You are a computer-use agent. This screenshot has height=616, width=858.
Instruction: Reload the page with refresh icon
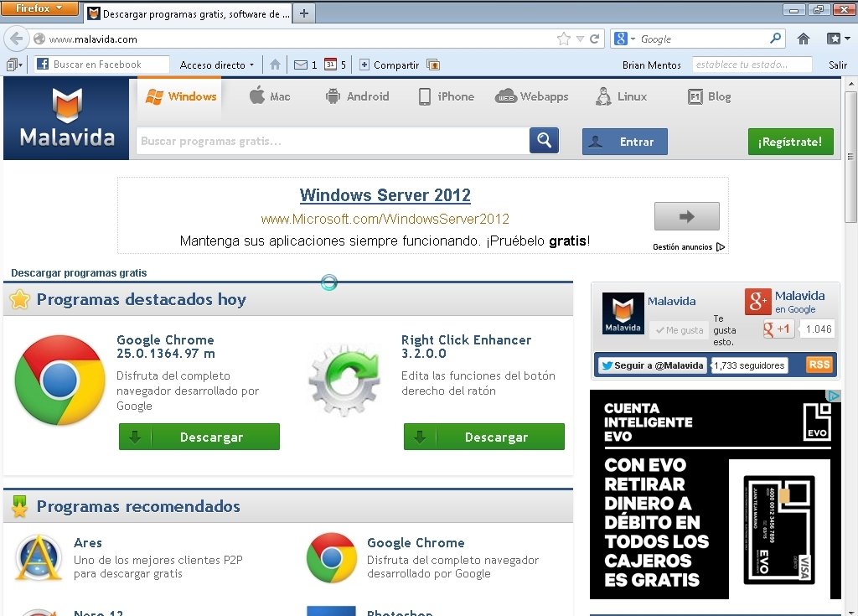click(594, 39)
